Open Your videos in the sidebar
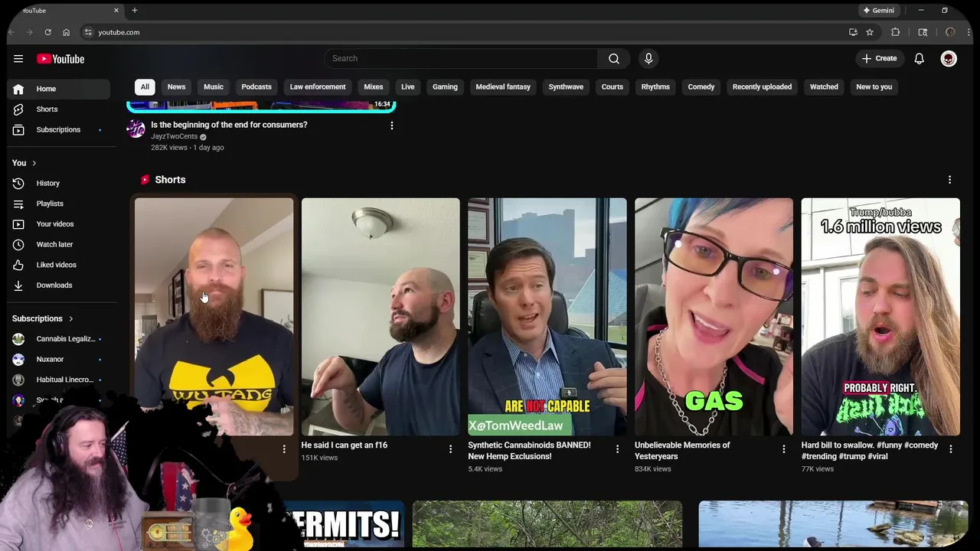The image size is (980, 551). tap(58, 224)
